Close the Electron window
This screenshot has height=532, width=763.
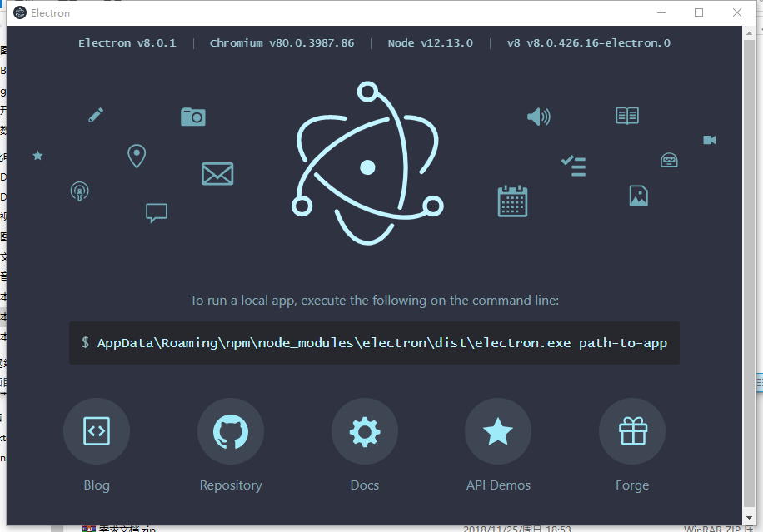(736, 12)
